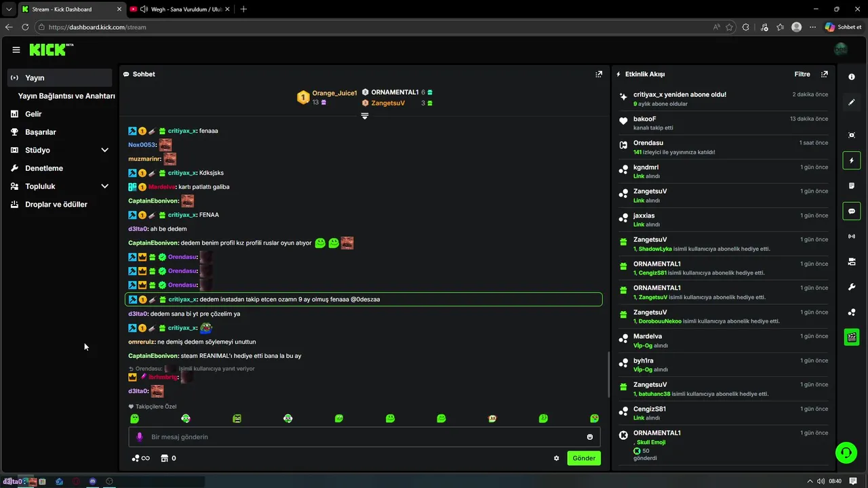Screen dimensions: 868x488
Task: Open the hamburger menu beside the Kick logo
Action: pyautogui.click(x=16, y=49)
